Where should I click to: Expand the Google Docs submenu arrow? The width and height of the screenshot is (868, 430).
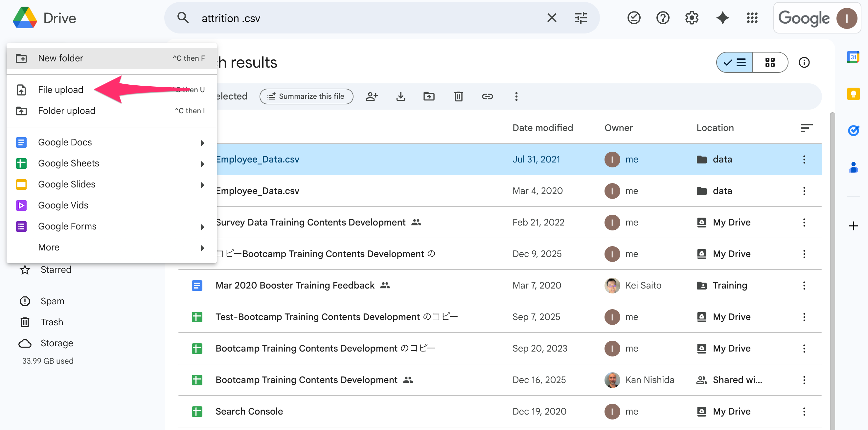202,143
